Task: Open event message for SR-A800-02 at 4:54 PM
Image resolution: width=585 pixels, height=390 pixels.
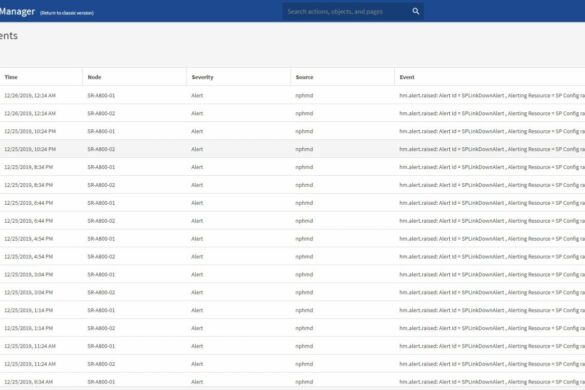Action: [492, 257]
